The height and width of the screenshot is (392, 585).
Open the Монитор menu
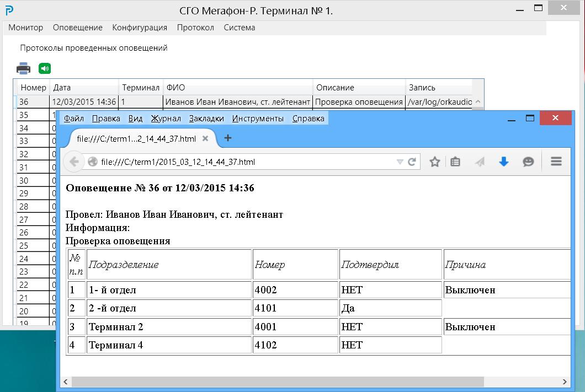[x=26, y=28]
